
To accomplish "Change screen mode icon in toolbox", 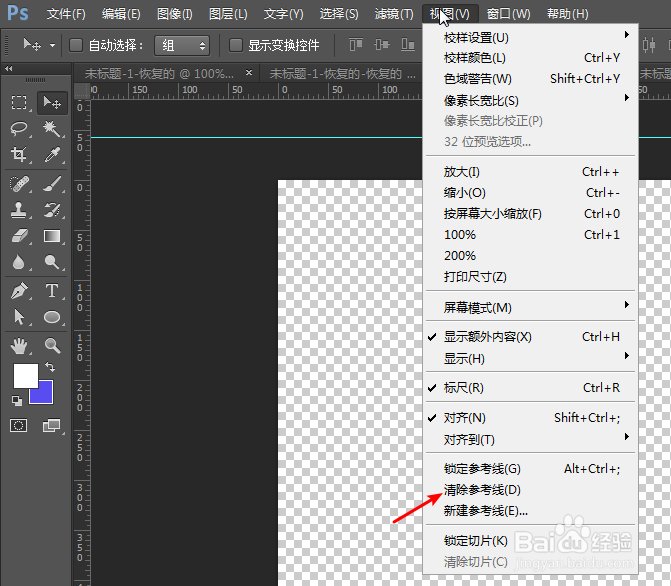I will [x=51, y=425].
